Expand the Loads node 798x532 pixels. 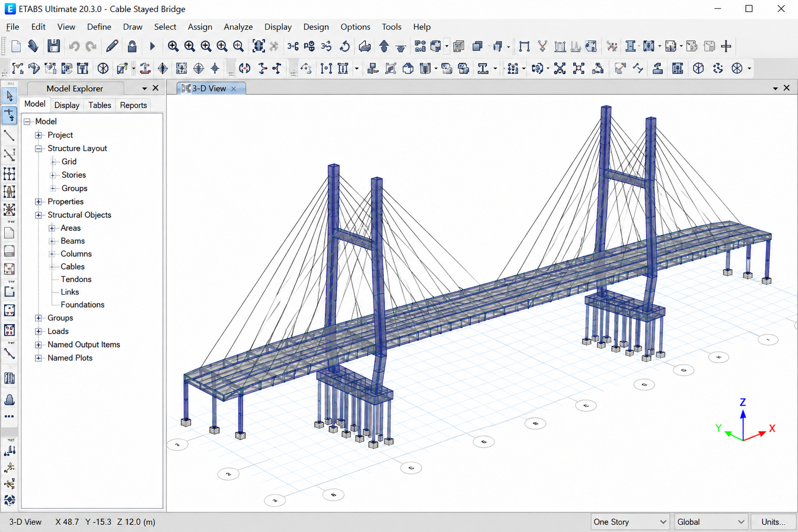(x=38, y=331)
